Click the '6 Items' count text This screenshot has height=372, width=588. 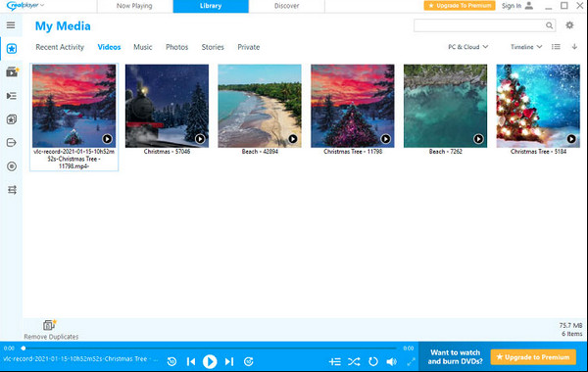tap(572, 334)
